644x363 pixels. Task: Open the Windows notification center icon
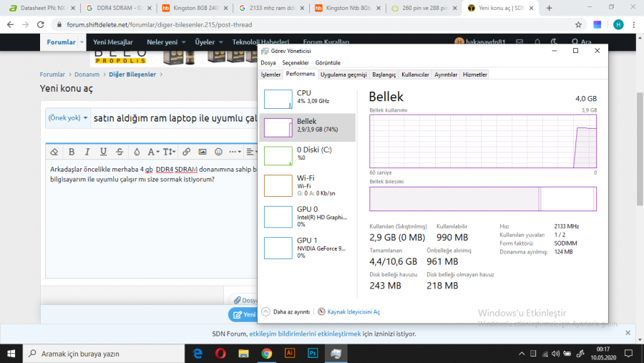point(628,354)
